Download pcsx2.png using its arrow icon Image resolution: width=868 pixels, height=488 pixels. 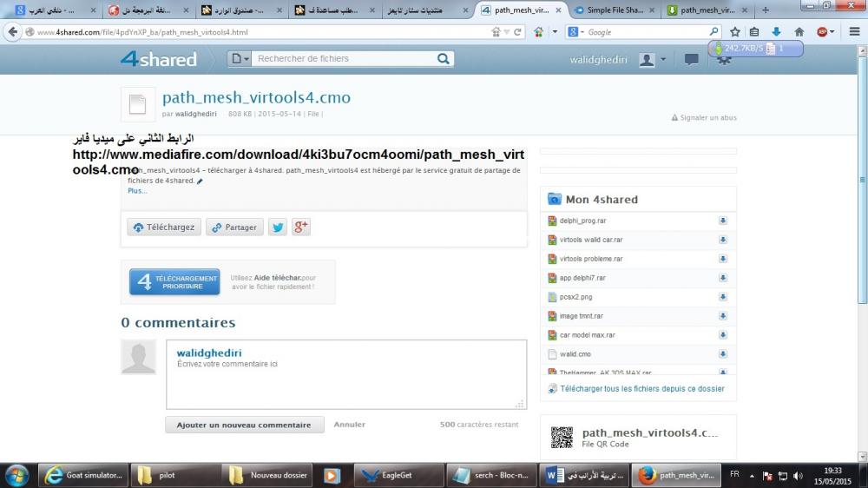[722, 297]
